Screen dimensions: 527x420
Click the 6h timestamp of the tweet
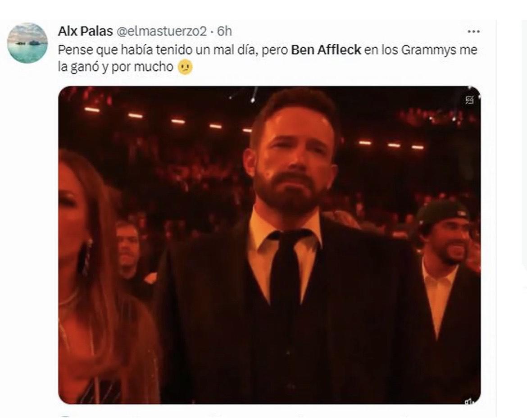pyautogui.click(x=224, y=31)
